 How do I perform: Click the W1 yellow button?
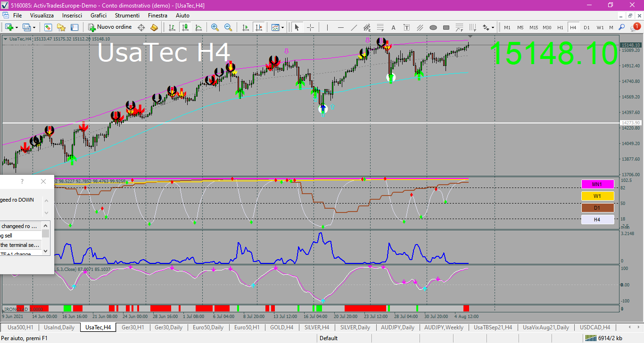click(x=597, y=196)
